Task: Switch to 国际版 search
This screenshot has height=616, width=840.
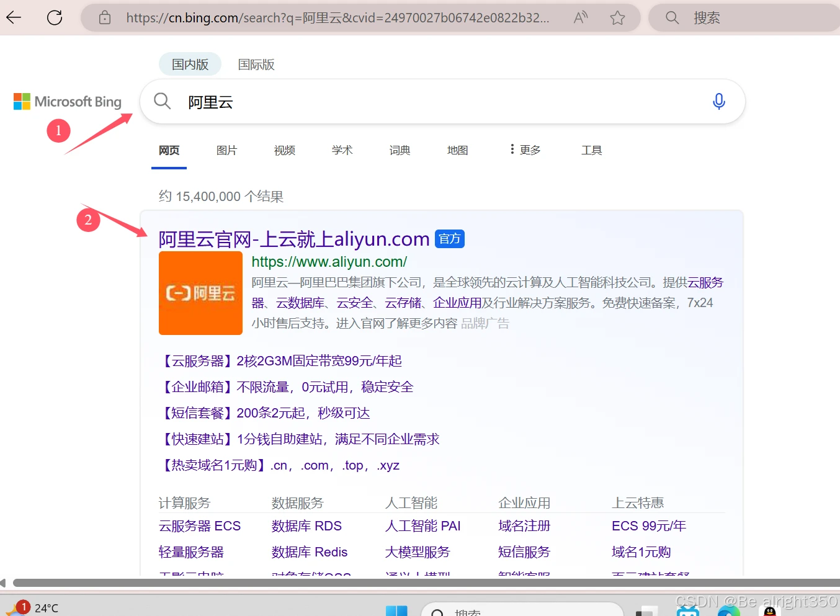Action: (256, 64)
